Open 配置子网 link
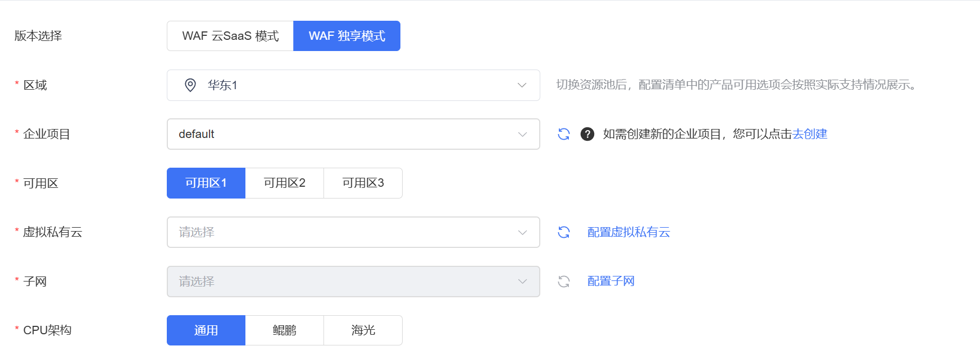Screen dimensions: 980x355 pos(610,282)
